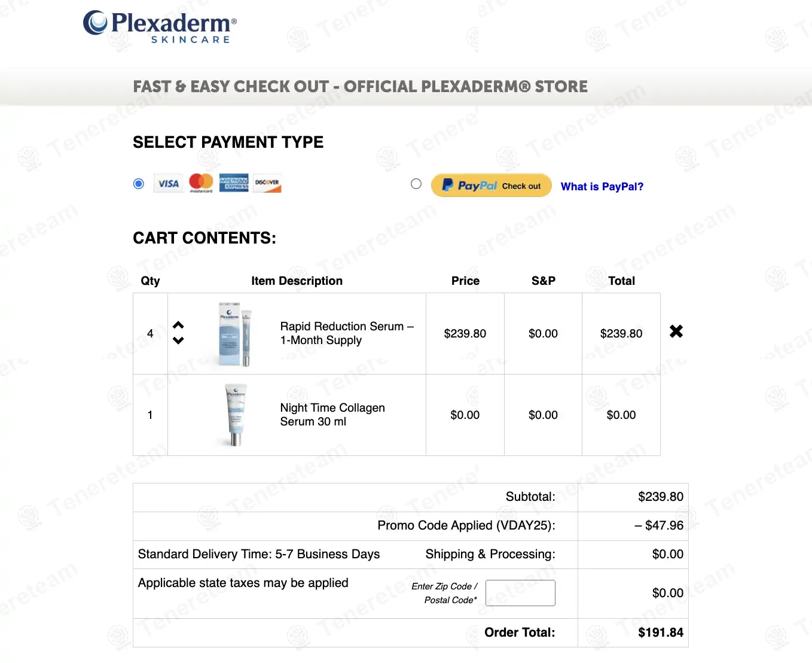The image size is (812, 663).
Task: Click the Night Time Collagen Serum thumbnail
Action: 235,415
